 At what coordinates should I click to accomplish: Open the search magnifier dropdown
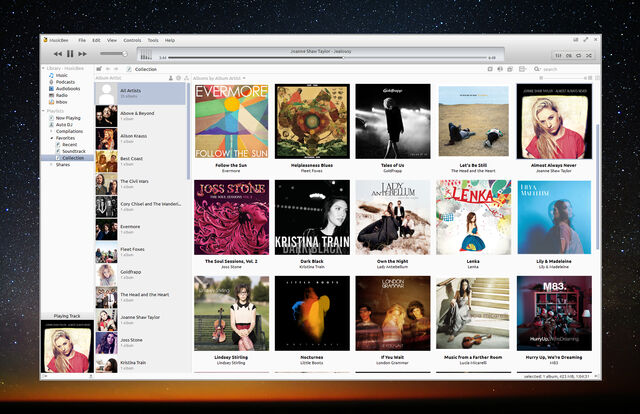click(537, 69)
